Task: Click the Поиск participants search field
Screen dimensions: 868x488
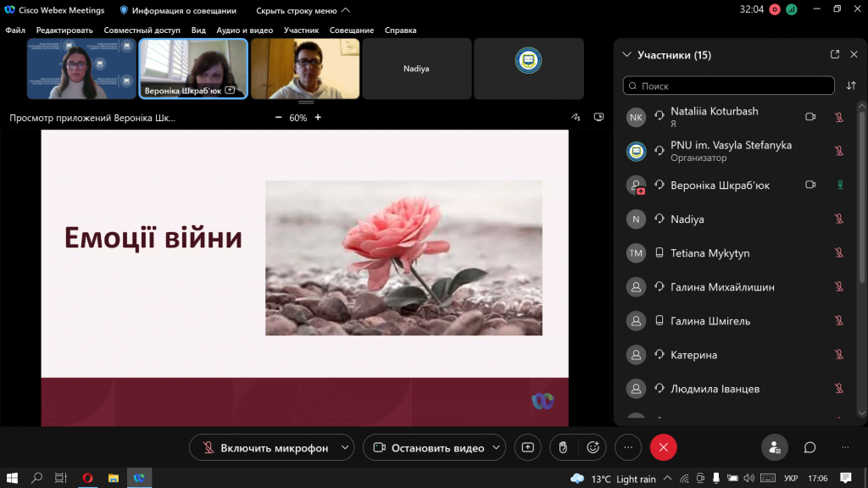Action: [x=729, y=86]
